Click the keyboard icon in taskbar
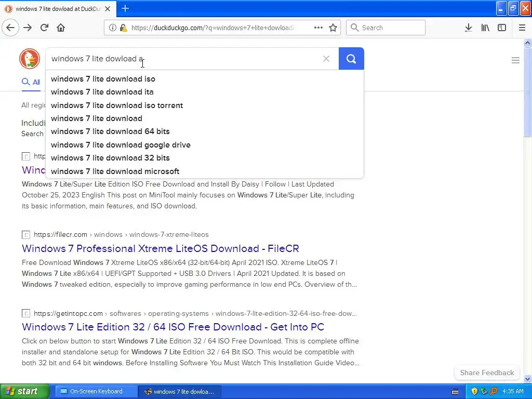The image size is (532, 399). (x=455, y=392)
